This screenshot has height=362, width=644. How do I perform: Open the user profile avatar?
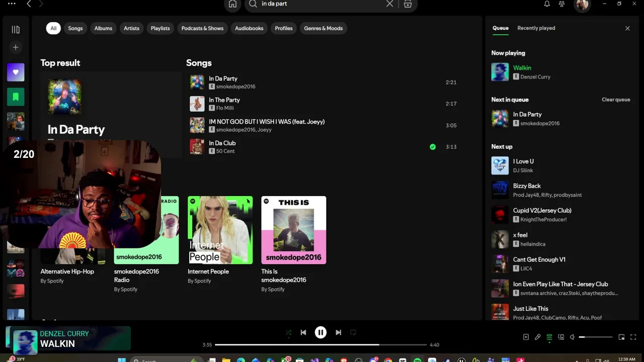point(582,5)
